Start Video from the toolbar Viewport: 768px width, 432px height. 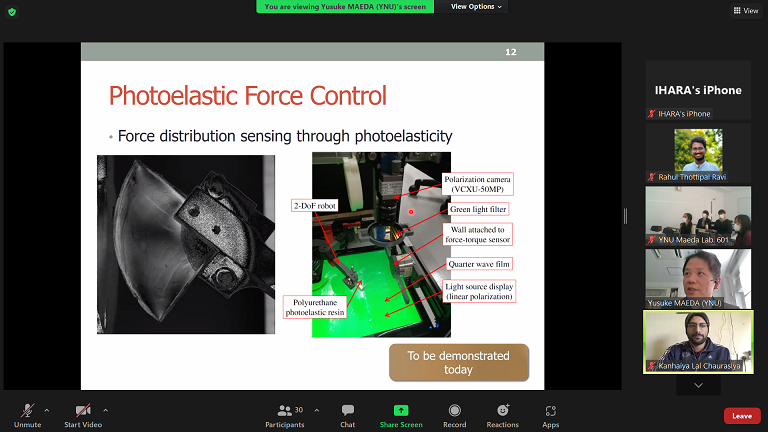pyautogui.click(x=81, y=414)
